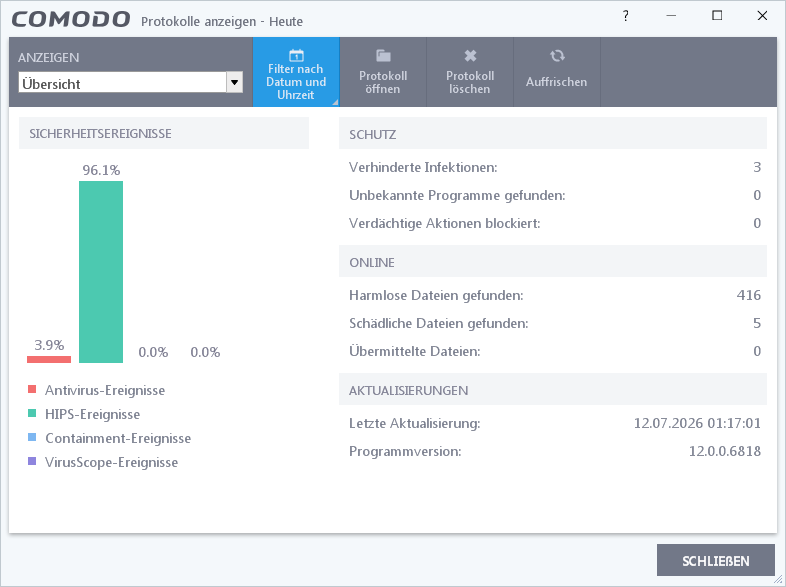Click Schädliche Dateien gefunden label

(439, 323)
